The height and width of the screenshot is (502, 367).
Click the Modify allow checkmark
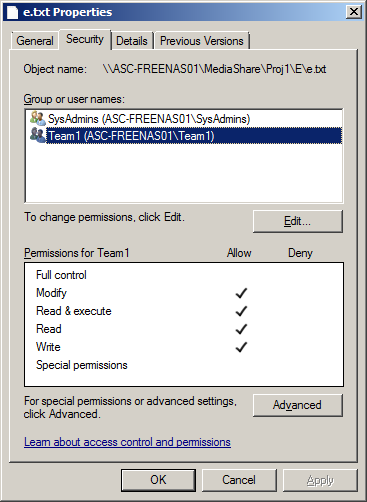(241, 293)
